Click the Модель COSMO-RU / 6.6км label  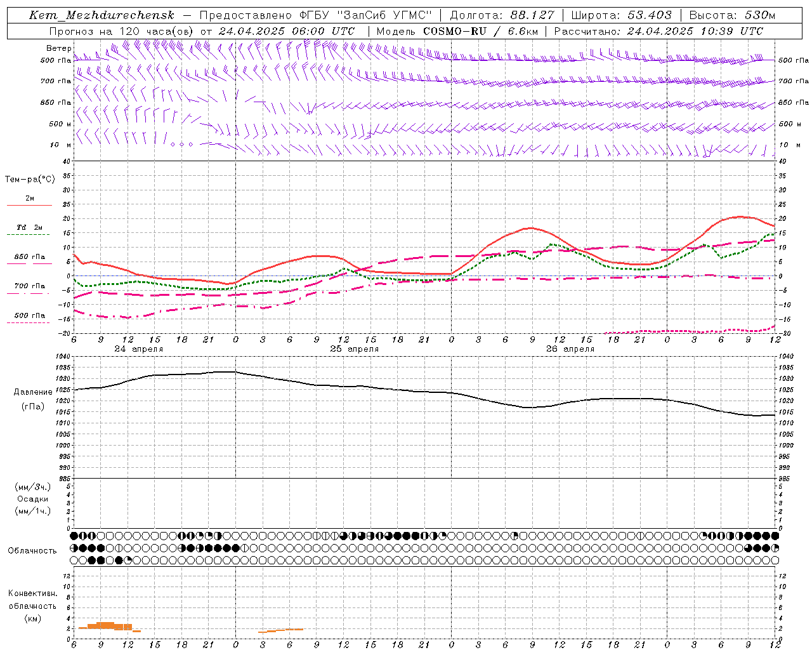pos(457,31)
